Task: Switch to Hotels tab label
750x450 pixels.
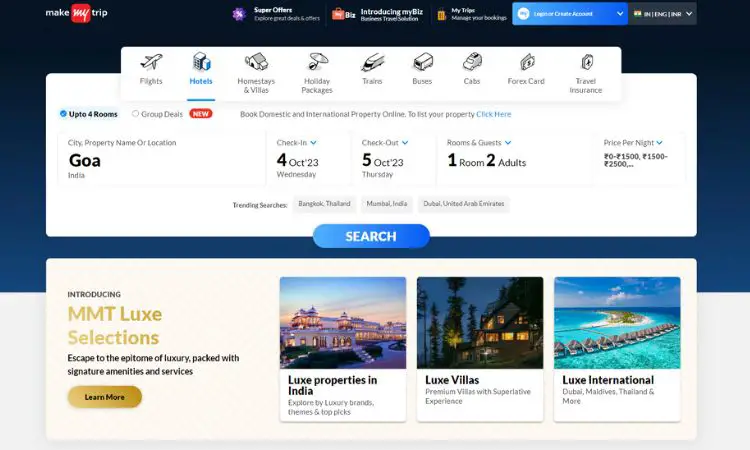Action: 201,81
